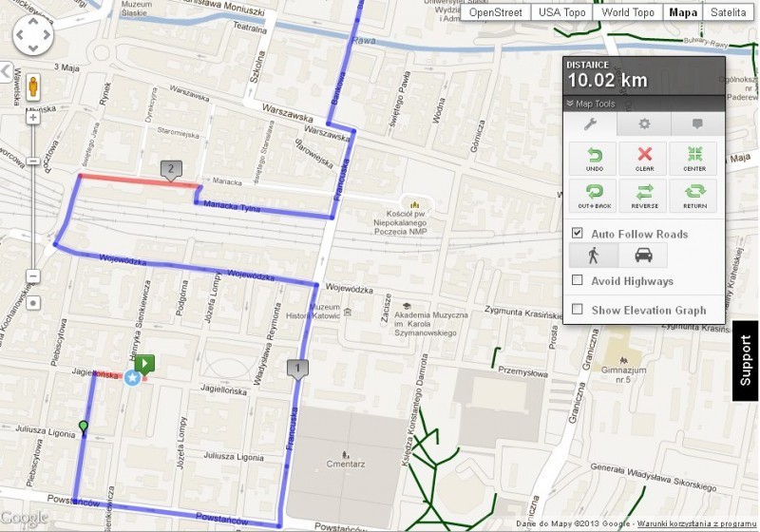Screen dimensions: 760x532
Task: Choose the walking mode pedestrian icon
Action: (x=593, y=255)
